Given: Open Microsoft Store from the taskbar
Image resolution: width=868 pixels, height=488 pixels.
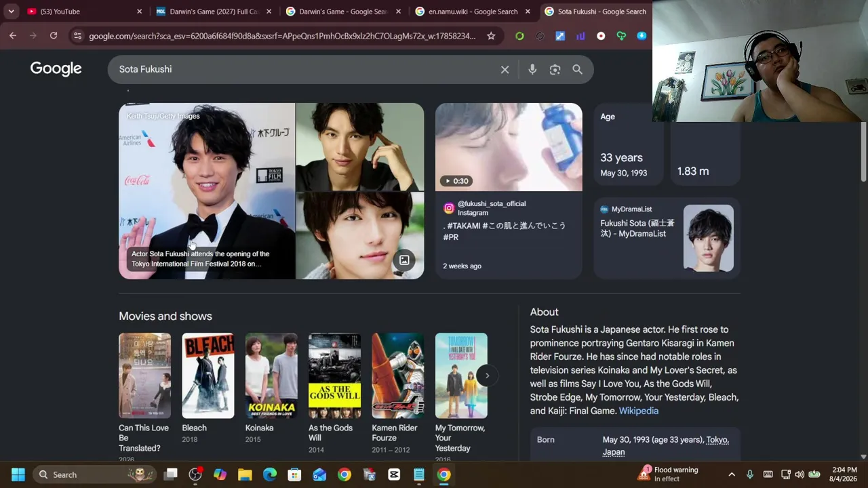Looking at the screenshot, I should tap(294, 474).
